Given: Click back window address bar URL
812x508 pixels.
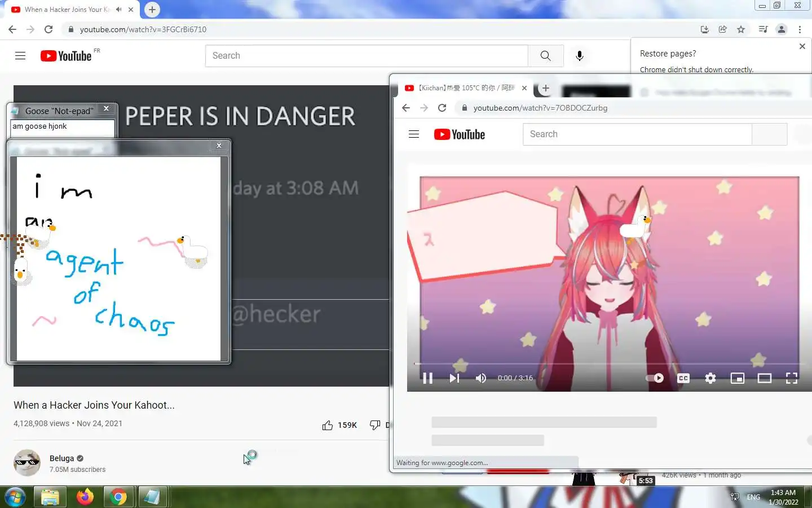Looking at the screenshot, I should (143, 29).
